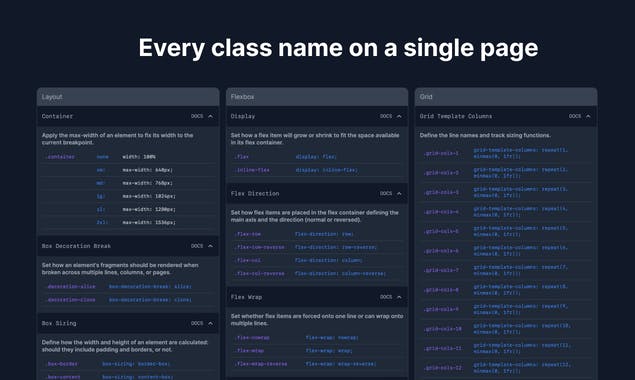The image size is (635, 380).
Task: Copy the .flex-nowrap class name
Action: click(x=252, y=337)
